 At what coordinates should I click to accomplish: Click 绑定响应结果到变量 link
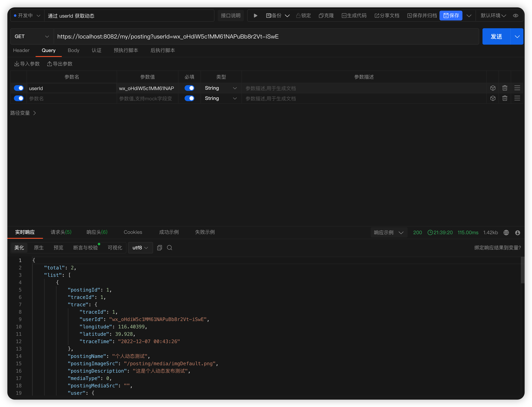tap(497, 248)
